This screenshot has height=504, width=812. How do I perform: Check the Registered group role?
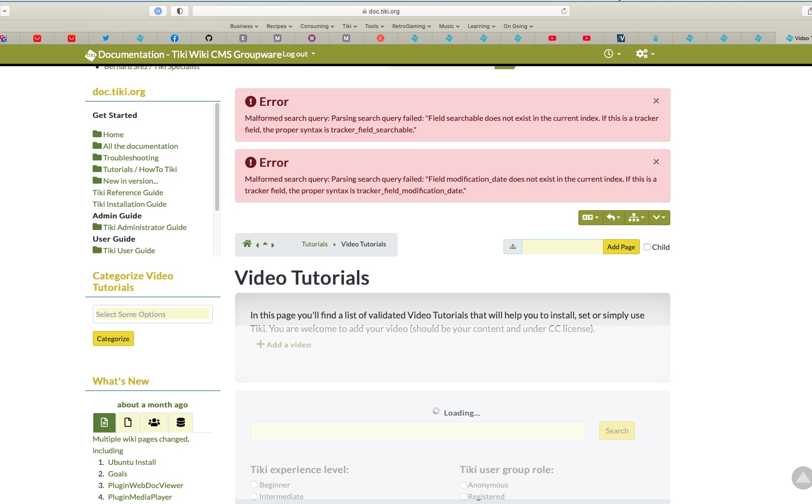[463, 496]
